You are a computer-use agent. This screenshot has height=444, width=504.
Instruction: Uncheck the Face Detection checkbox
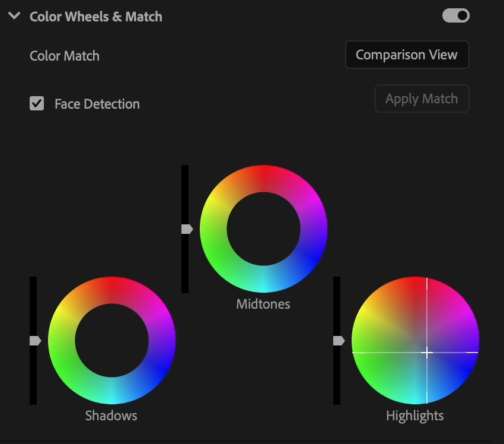point(37,104)
